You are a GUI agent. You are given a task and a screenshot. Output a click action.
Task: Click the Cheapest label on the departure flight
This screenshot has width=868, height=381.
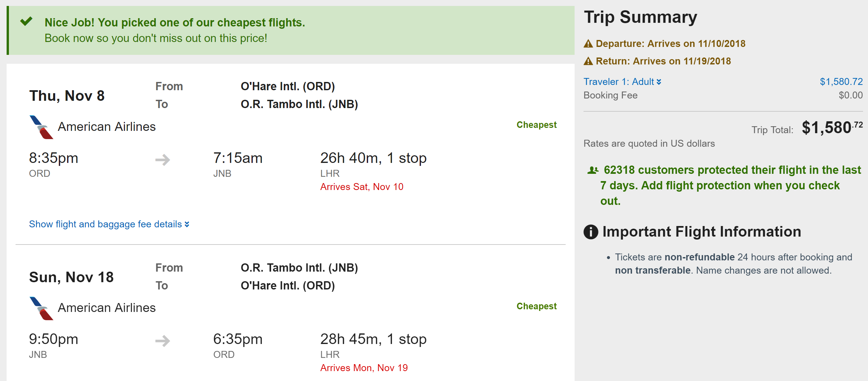pyautogui.click(x=537, y=125)
